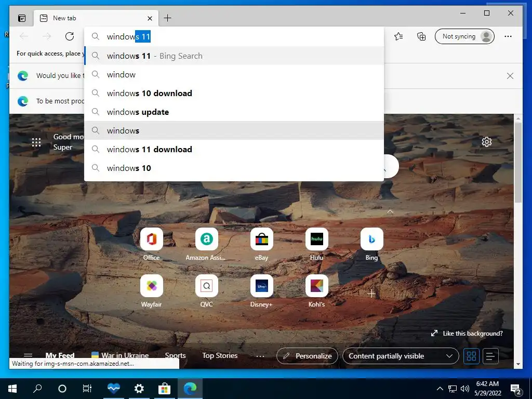Click the page vertical scrollbar thumb
Viewport: 532px width, 399px height.
click(x=518, y=163)
